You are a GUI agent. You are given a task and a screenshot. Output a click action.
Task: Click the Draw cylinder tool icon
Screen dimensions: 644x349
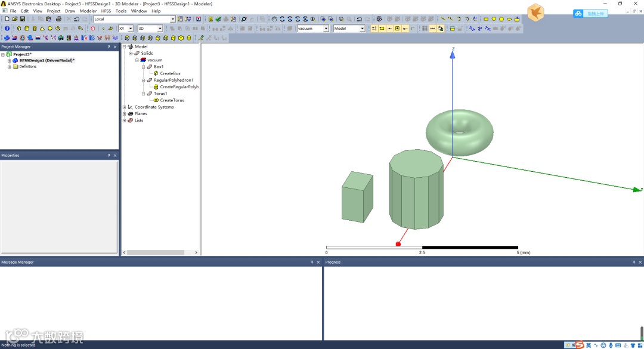pos(27,29)
